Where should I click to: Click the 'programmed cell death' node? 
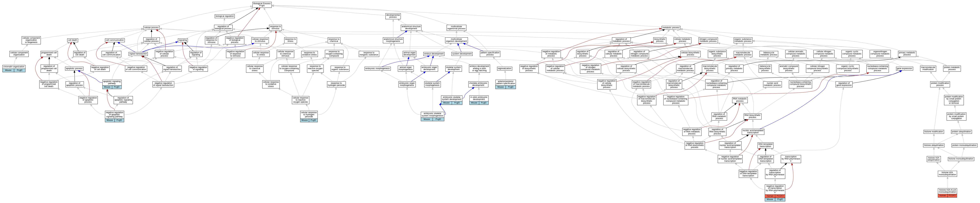[49, 54]
